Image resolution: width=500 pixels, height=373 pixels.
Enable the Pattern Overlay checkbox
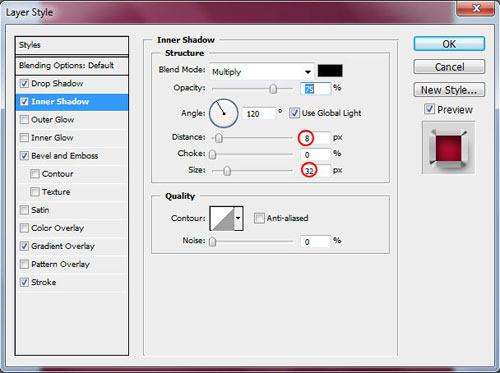tap(24, 264)
